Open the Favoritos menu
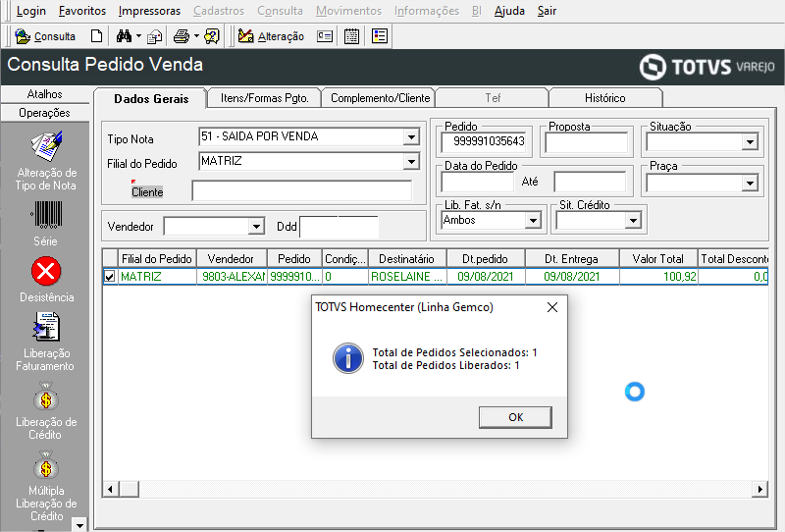The height and width of the screenshot is (532, 785). click(x=82, y=11)
